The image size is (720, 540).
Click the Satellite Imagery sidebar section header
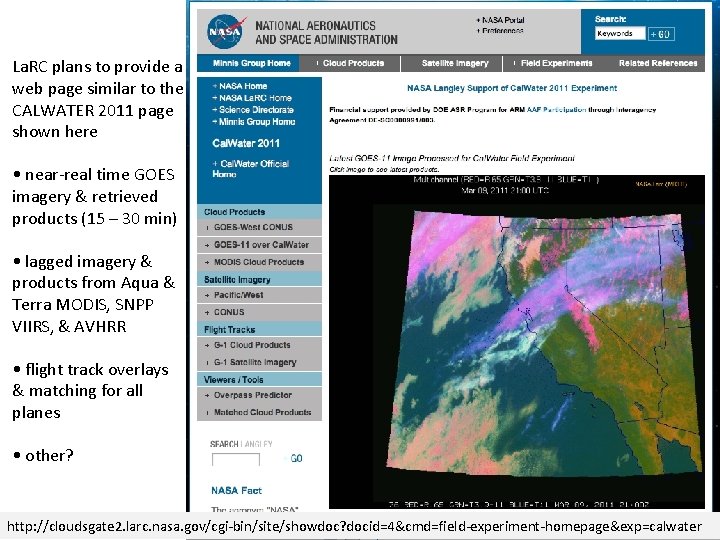tap(259, 279)
